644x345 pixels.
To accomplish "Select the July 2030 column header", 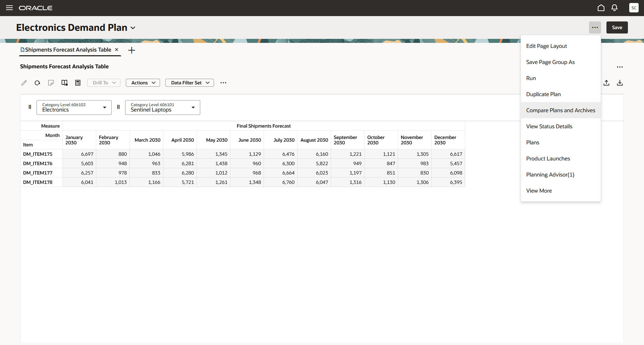I will pyautogui.click(x=281, y=140).
